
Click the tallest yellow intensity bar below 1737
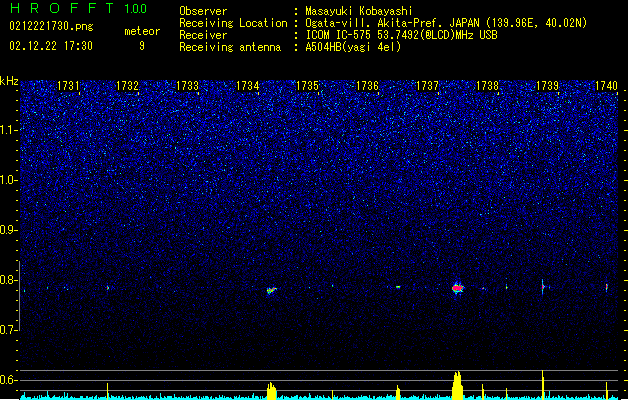point(457,386)
